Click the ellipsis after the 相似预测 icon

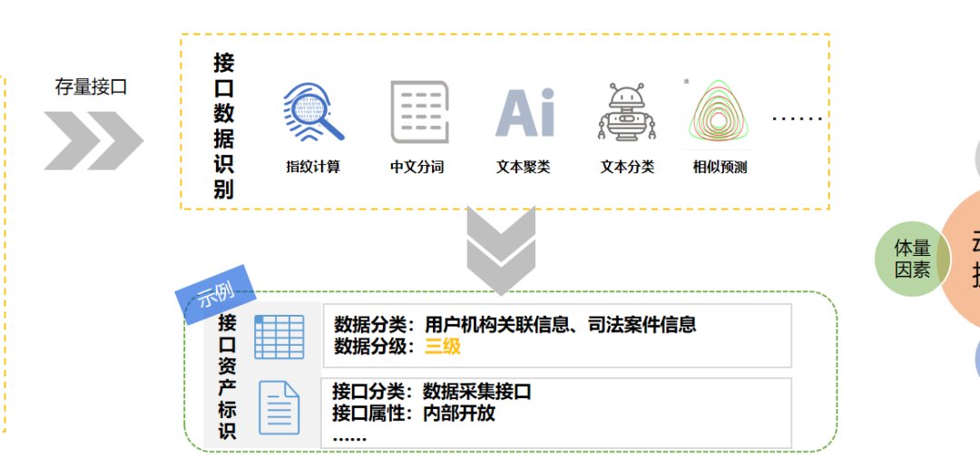[798, 119]
